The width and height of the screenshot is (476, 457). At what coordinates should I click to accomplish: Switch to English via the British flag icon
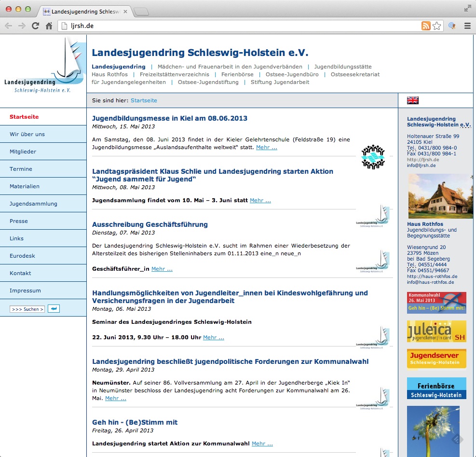(412, 100)
